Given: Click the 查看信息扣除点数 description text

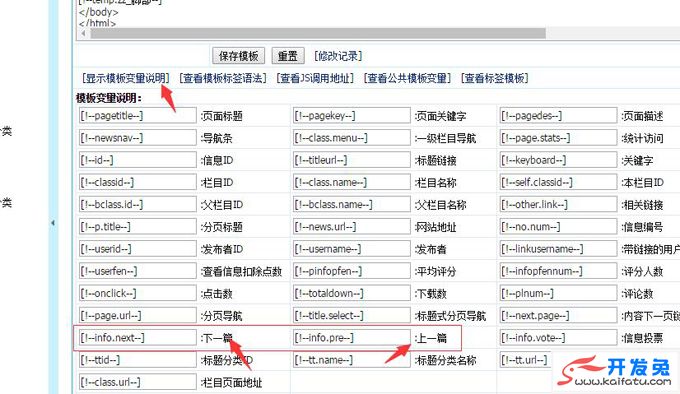Looking at the screenshot, I should [x=242, y=271].
